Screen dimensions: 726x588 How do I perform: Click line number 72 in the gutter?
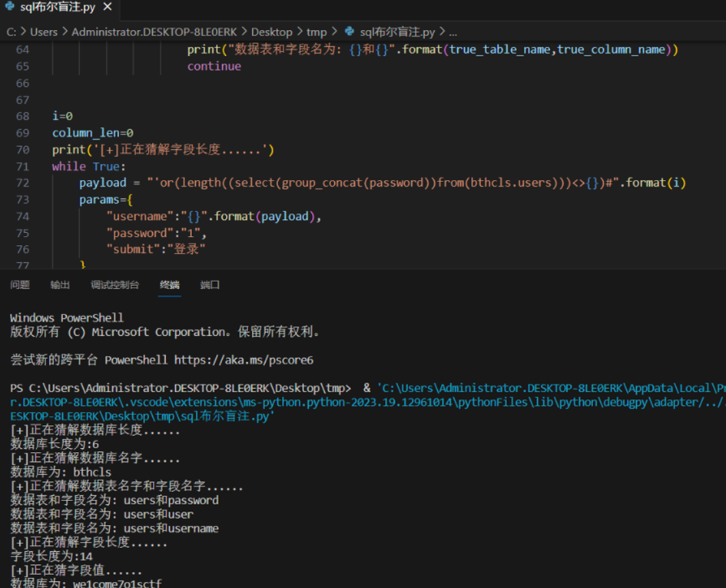click(x=23, y=183)
